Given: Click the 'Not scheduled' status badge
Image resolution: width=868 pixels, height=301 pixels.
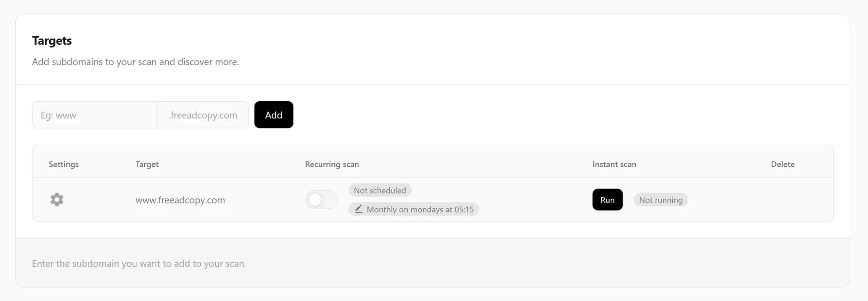Looking at the screenshot, I should coord(380,191).
